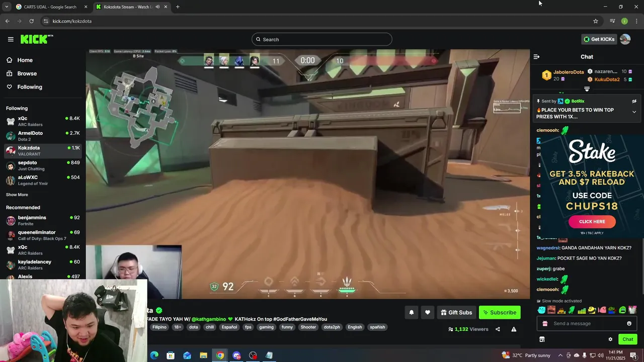Click the dota tag
This screenshot has width=644, height=362.
pyautogui.click(x=193, y=327)
